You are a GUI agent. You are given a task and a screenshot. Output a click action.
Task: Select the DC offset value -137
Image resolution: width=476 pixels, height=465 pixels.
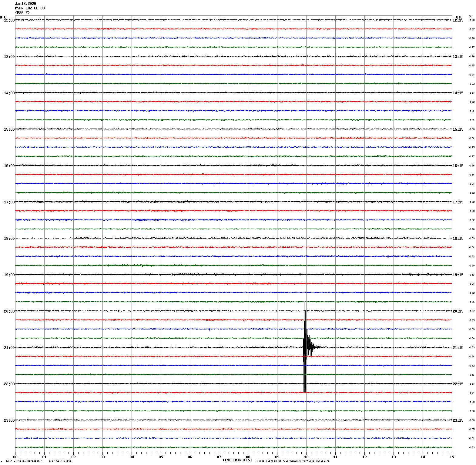[x=472, y=311]
